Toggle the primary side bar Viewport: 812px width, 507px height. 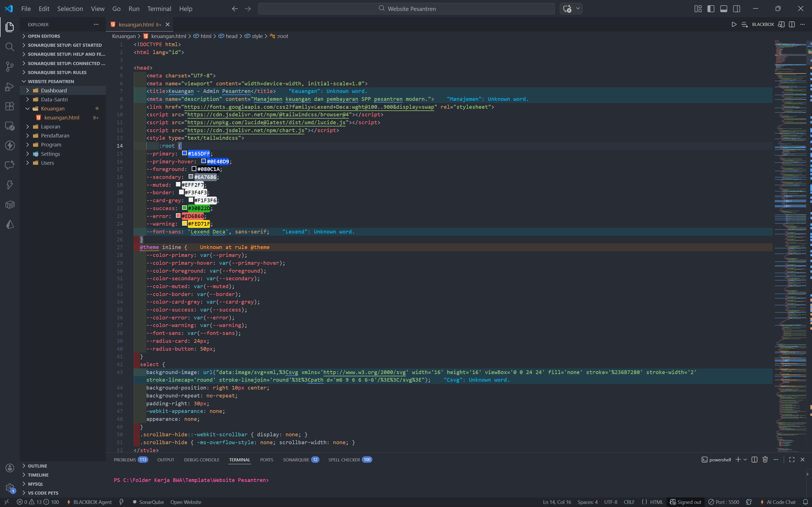point(711,9)
